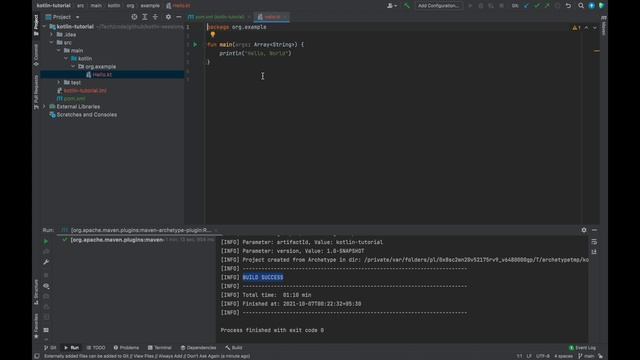Click the Collapse All icon in Project panel
Screen dimensions: 640x360
coord(155,17)
